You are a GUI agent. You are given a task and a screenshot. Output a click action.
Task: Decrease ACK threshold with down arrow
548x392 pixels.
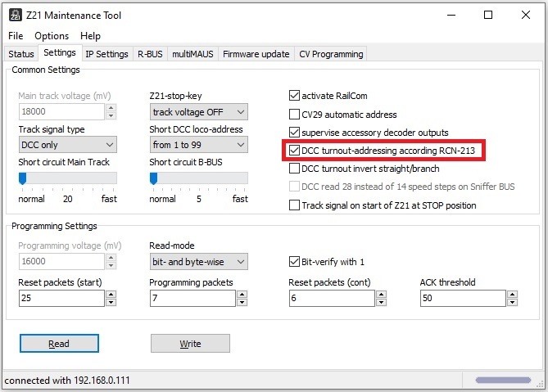[512, 302]
